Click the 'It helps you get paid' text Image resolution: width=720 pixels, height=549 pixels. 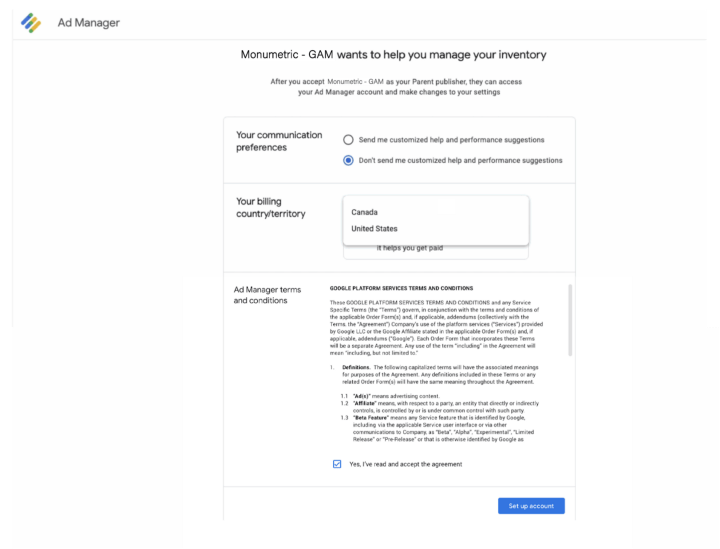(410, 248)
